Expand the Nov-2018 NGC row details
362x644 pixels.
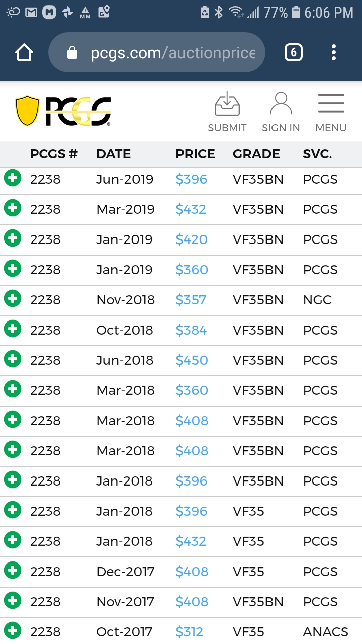[x=13, y=299]
